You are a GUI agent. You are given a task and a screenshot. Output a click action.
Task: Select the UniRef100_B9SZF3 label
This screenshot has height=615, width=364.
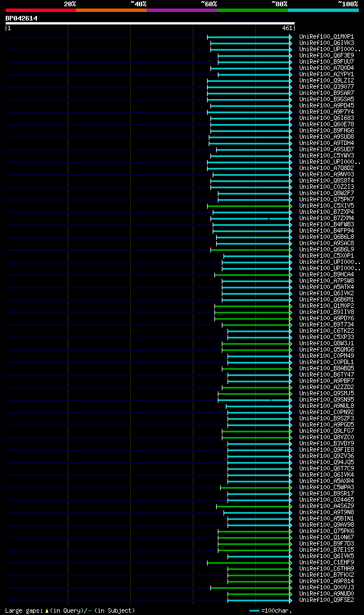click(326, 419)
